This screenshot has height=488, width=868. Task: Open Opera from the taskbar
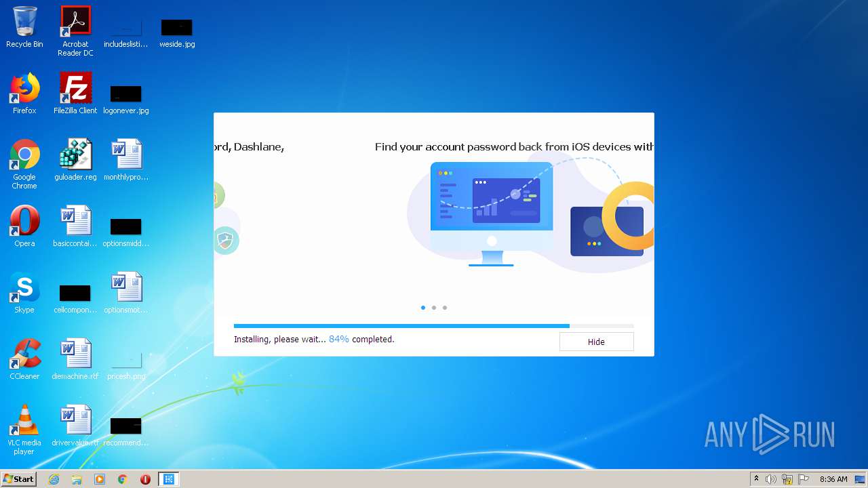pos(145,479)
